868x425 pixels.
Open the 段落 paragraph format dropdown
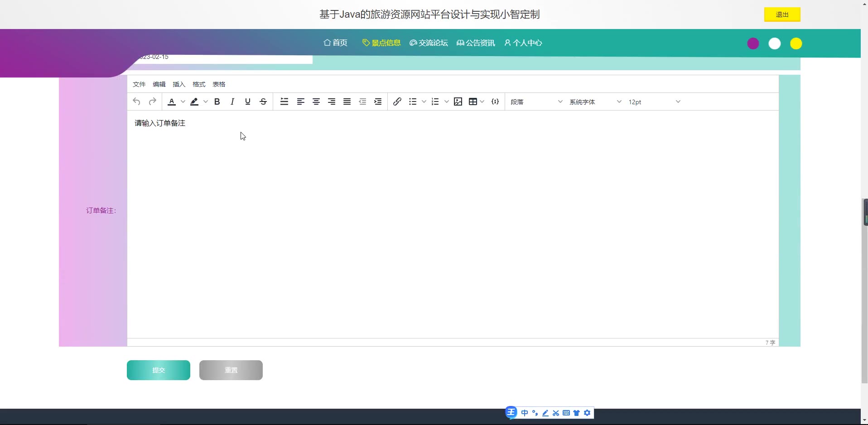pos(537,102)
